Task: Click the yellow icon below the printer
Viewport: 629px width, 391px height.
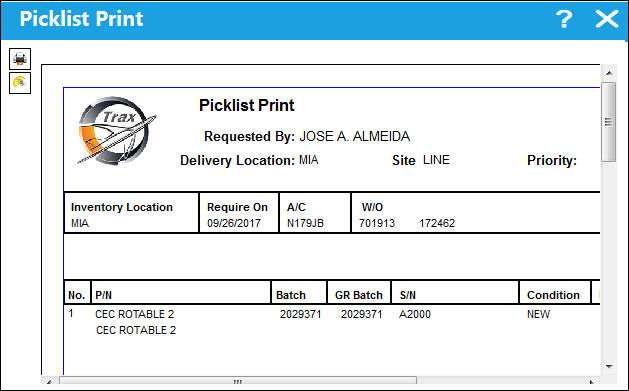Action: 20,83
